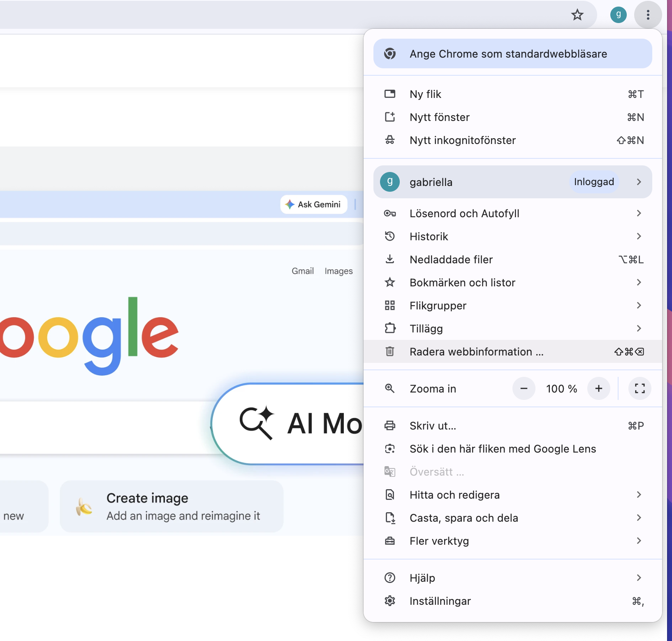This screenshot has width=672, height=641.
Task: Click the Google Lens icon
Action: click(x=390, y=448)
